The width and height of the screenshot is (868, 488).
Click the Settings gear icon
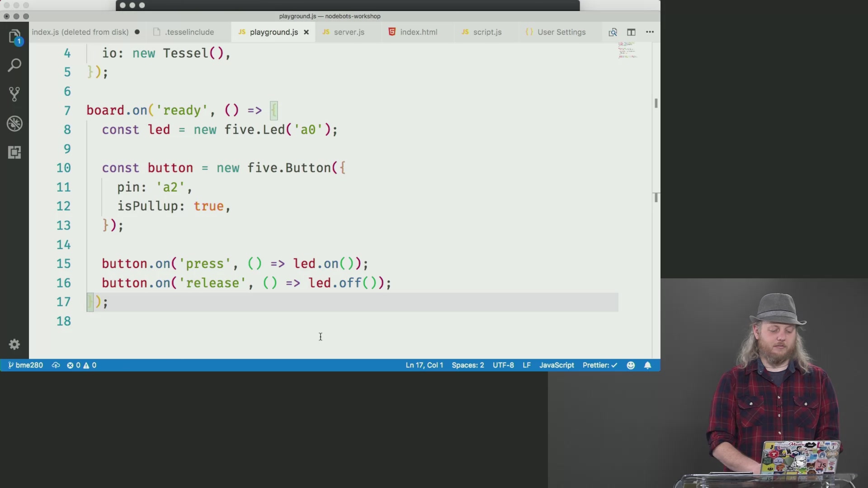tap(14, 345)
